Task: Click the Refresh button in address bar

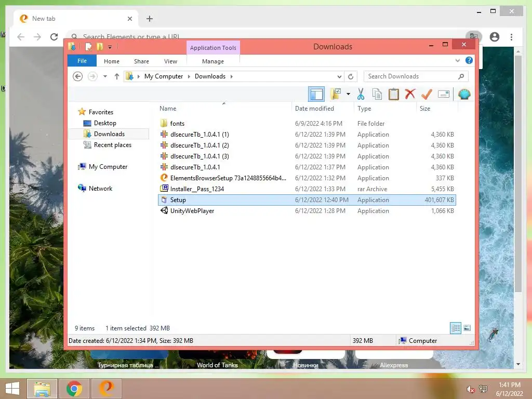Action: coord(351,77)
